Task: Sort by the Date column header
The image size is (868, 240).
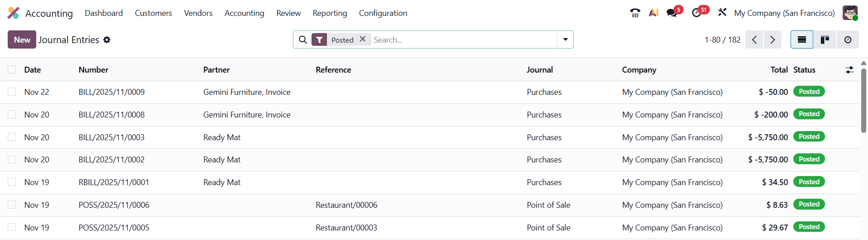Action: (x=33, y=70)
